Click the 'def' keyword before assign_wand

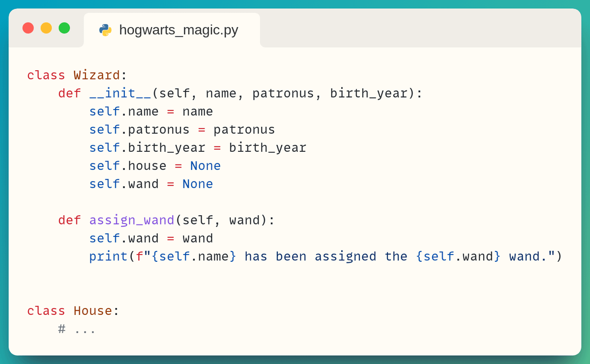pos(69,220)
